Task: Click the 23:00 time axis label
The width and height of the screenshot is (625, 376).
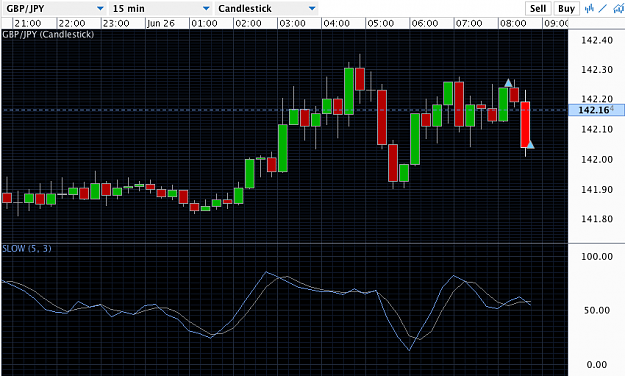Action: tap(116, 24)
